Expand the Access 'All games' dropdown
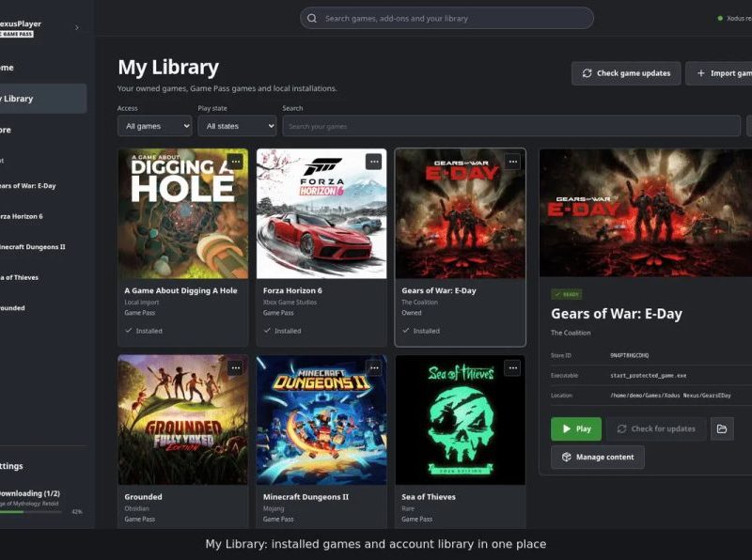Screen dimensions: 752x560 pyautogui.click(x=154, y=126)
